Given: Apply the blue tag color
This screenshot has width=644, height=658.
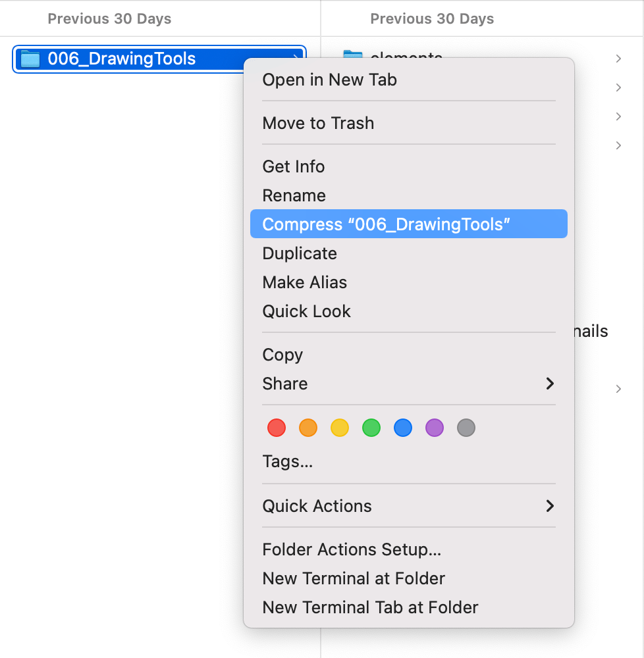Looking at the screenshot, I should pos(403,428).
